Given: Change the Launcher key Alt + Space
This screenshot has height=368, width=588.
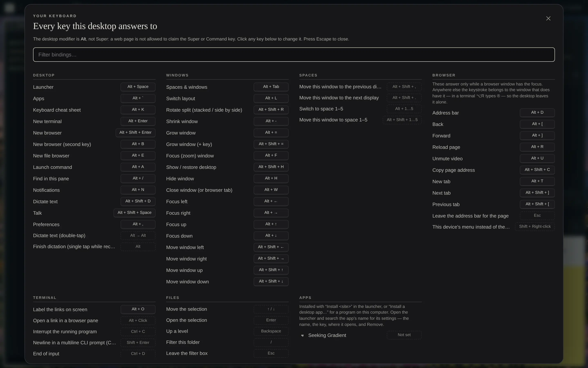Looking at the screenshot, I should click(138, 87).
